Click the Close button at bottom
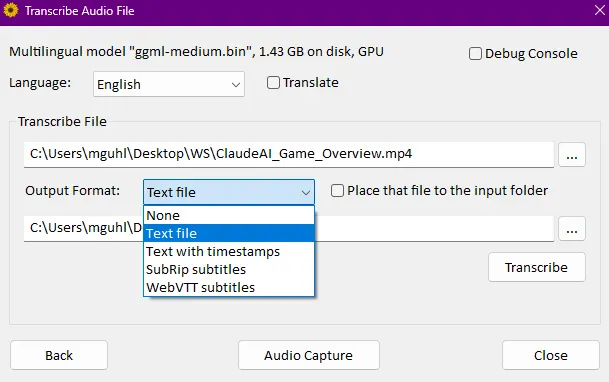Image resolution: width=609 pixels, height=382 pixels. click(x=551, y=355)
